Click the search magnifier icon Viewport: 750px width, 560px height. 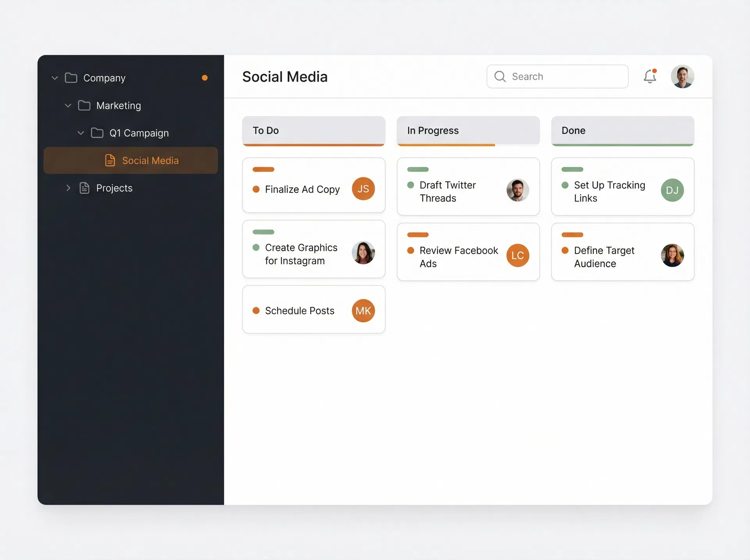click(500, 77)
